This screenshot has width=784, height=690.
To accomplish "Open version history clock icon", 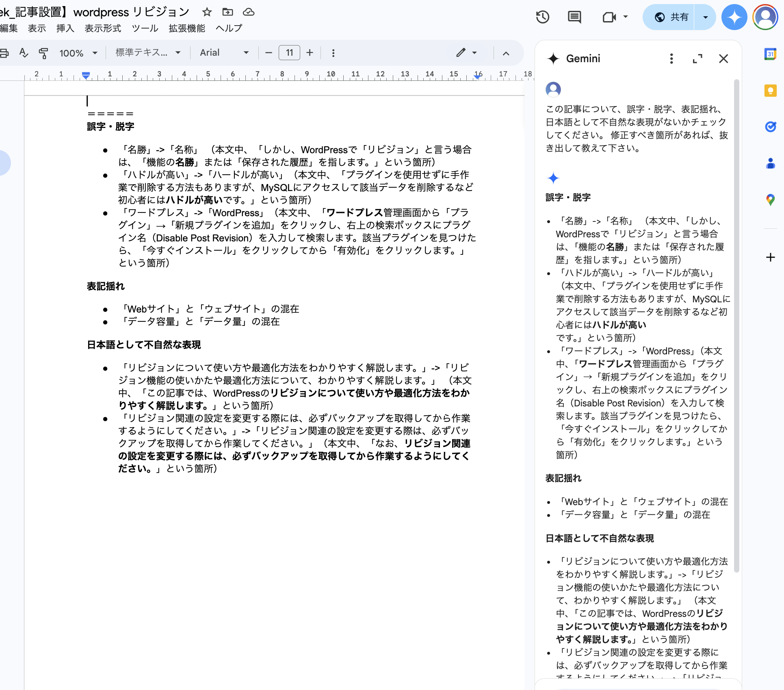I will [x=543, y=17].
